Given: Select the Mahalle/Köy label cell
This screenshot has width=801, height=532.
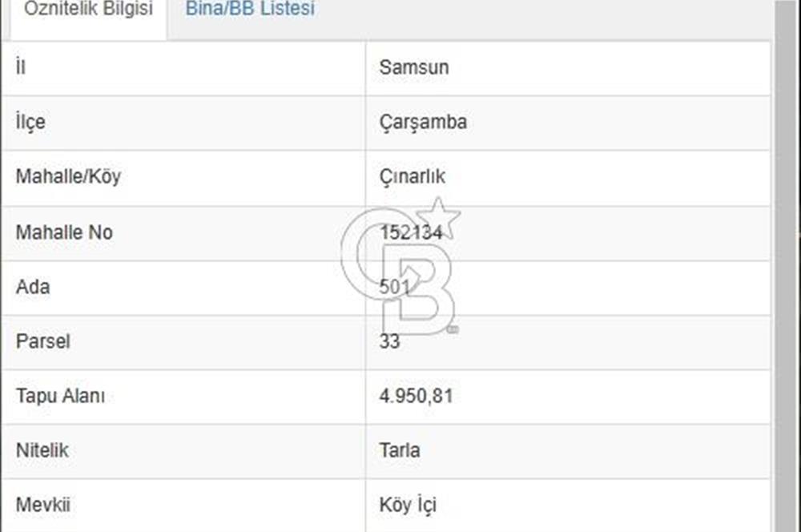Looking at the screenshot, I should [x=183, y=178].
